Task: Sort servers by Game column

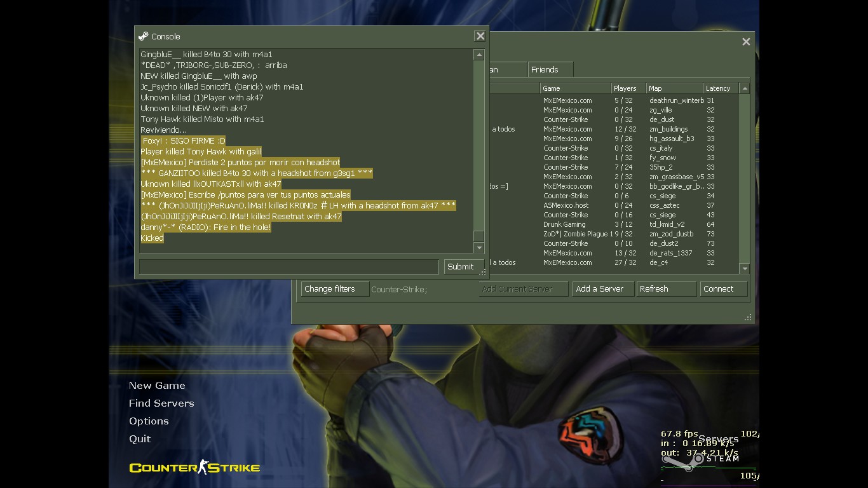Action: point(575,88)
